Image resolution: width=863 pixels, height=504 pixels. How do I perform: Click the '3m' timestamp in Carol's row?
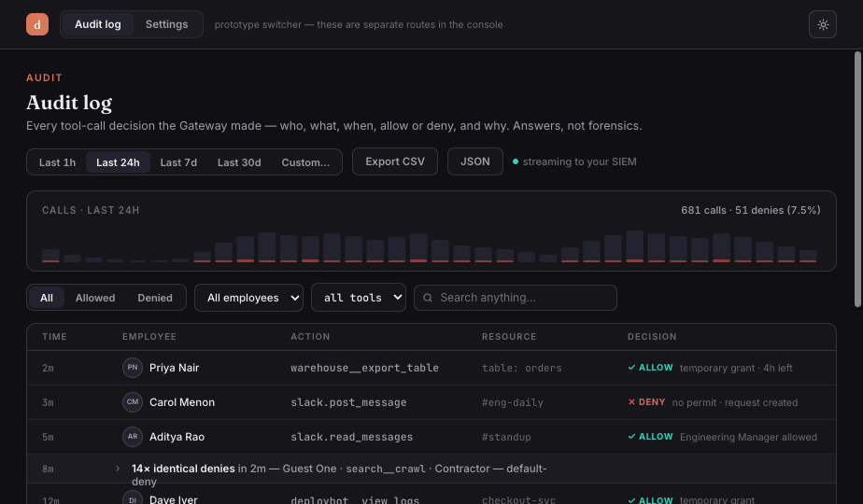[48, 403]
